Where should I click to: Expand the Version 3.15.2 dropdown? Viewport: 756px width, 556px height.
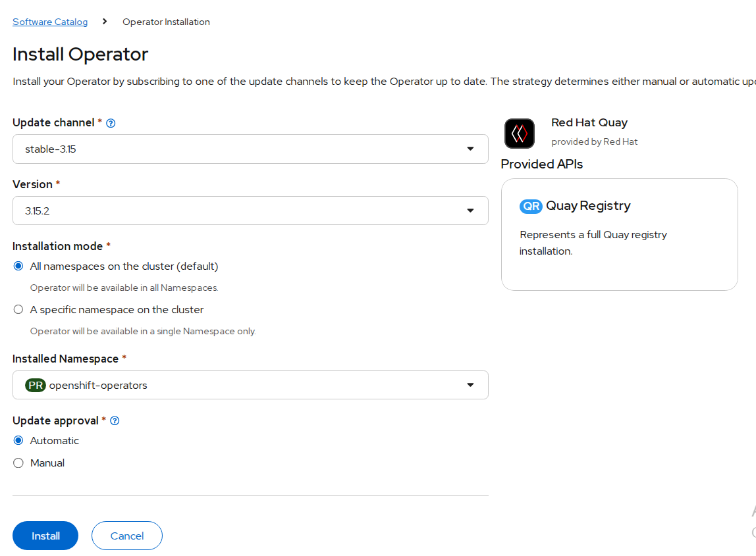(250, 211)
